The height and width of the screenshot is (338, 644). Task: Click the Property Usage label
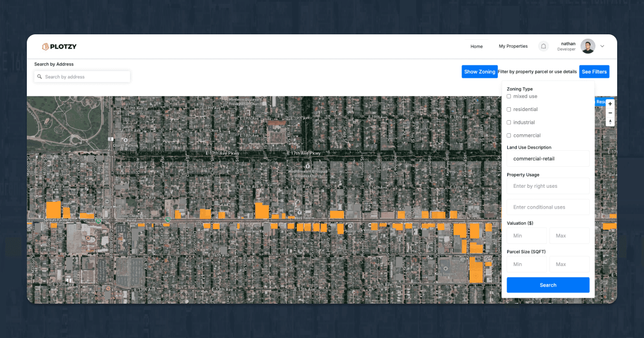point(523,175)
